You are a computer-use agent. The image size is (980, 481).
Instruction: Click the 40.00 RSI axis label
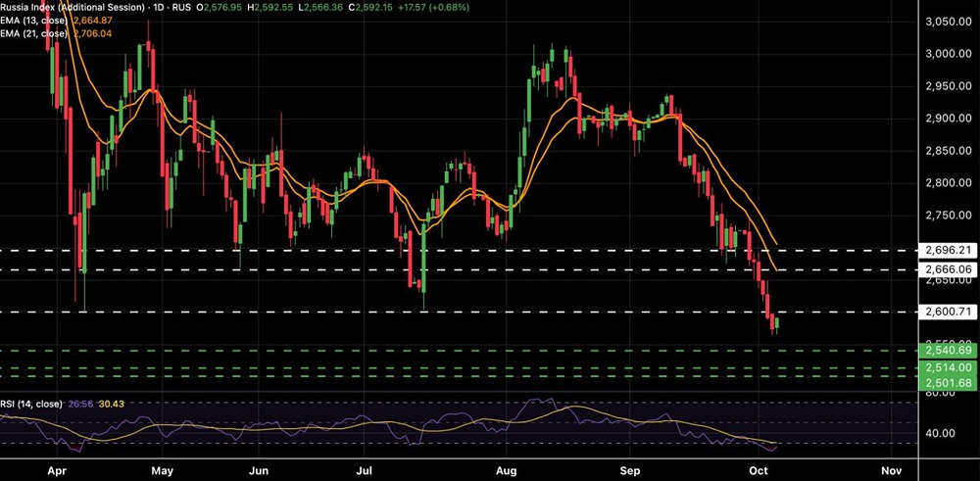click(x=942, y=433)
